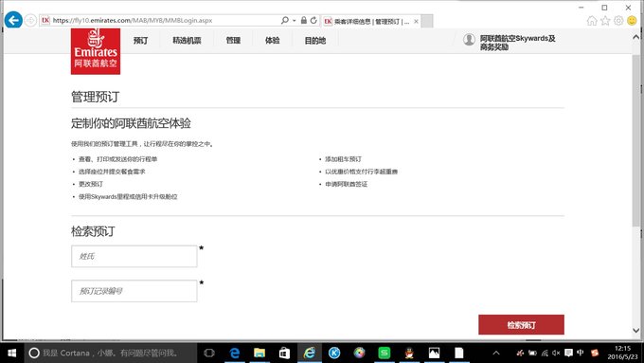Click the 管理预订 page heading
The width and height of the screenshot is (644, 363).
pos(96,97)
